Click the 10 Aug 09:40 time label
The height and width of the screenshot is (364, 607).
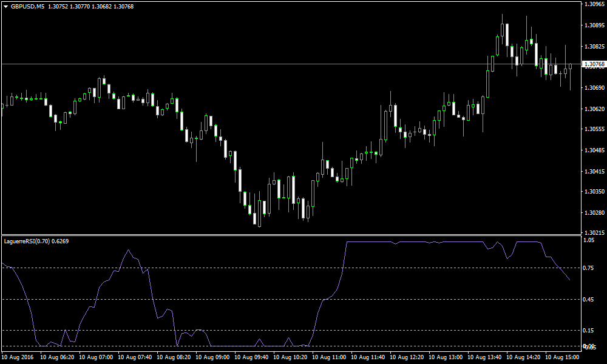coord(252,357)
